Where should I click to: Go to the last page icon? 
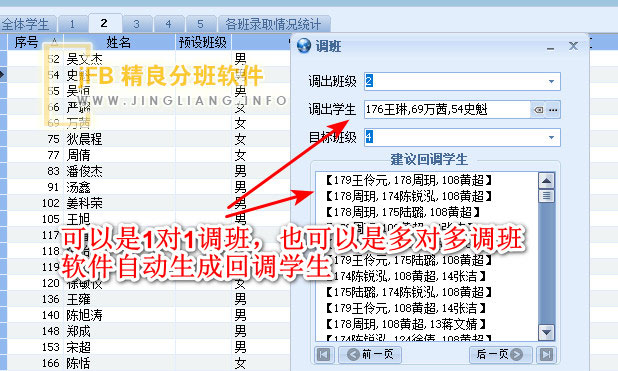[x=546, y=354]
